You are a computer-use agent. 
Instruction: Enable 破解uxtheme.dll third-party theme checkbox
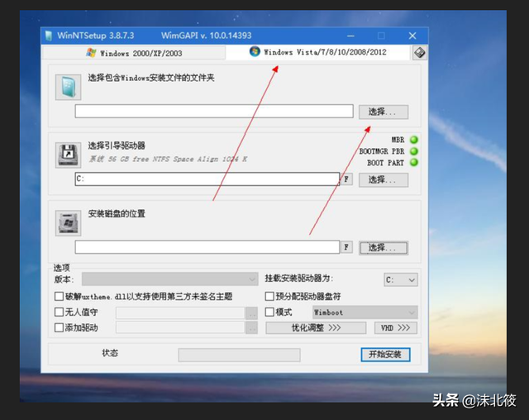[59, 297]
